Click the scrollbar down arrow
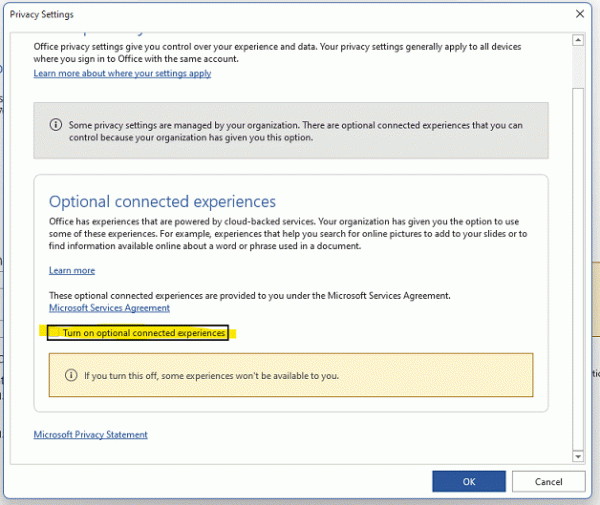 577,456
